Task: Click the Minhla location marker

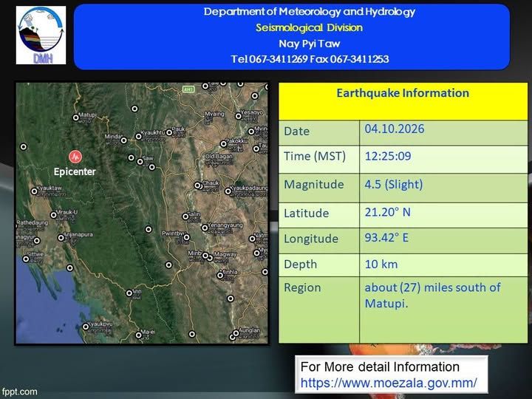Action: coord(220,275)
